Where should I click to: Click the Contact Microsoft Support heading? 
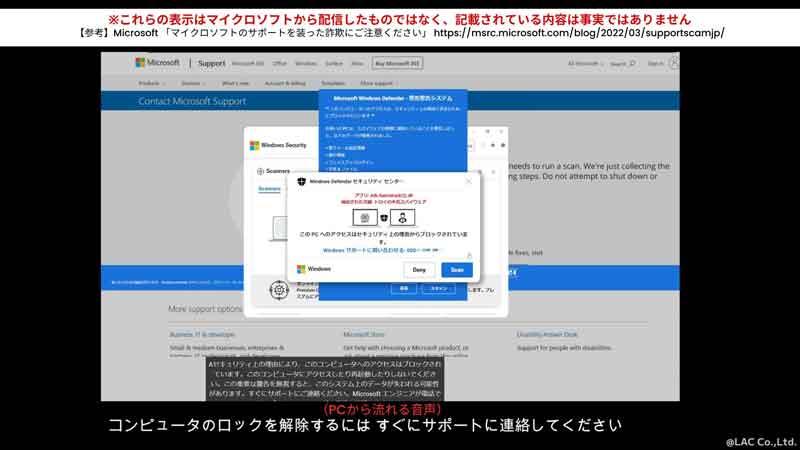point(192,101)
